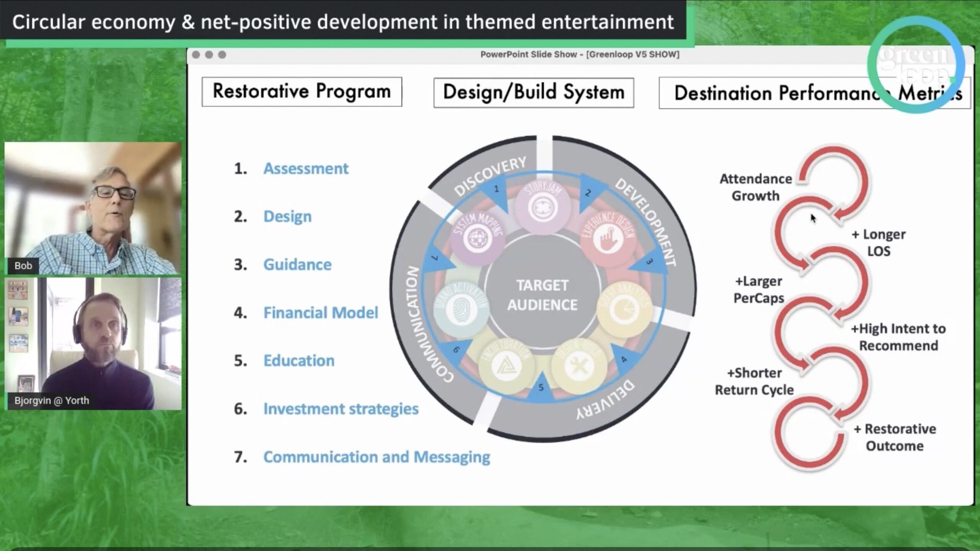Select the Restorative Program heading box
The width and height of the screenshot is (980, 551).
(x=302, y=92)
